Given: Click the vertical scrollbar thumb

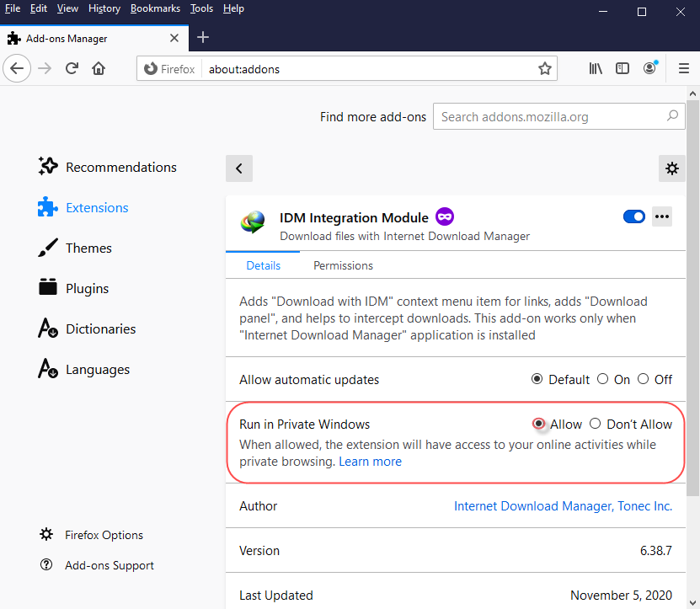Looking at the screenshot, I should (693, 298).
